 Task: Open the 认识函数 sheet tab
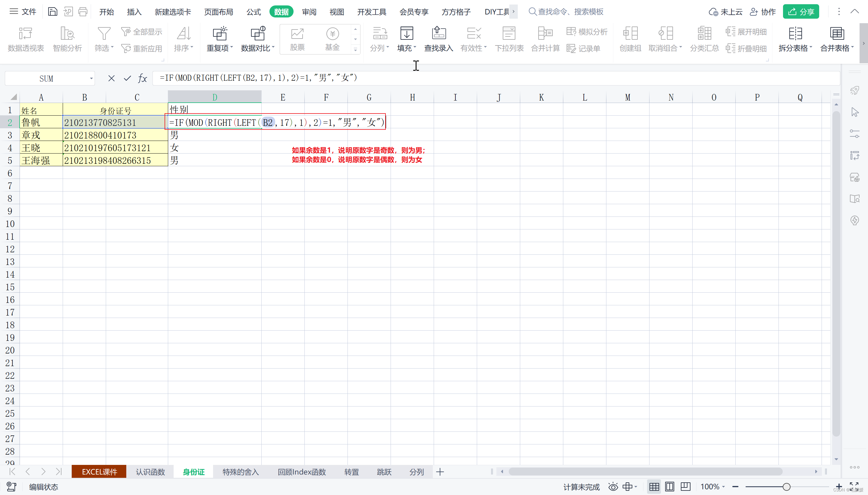tap(150, 472)
